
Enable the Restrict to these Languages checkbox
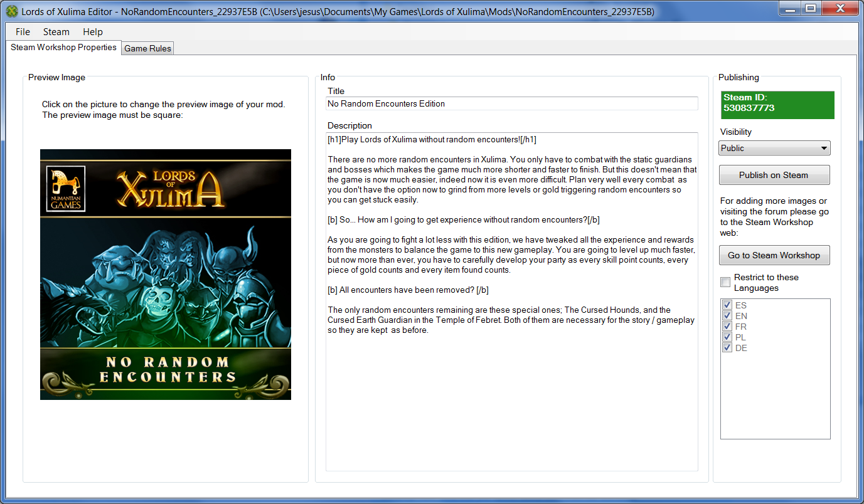point(725,283)
